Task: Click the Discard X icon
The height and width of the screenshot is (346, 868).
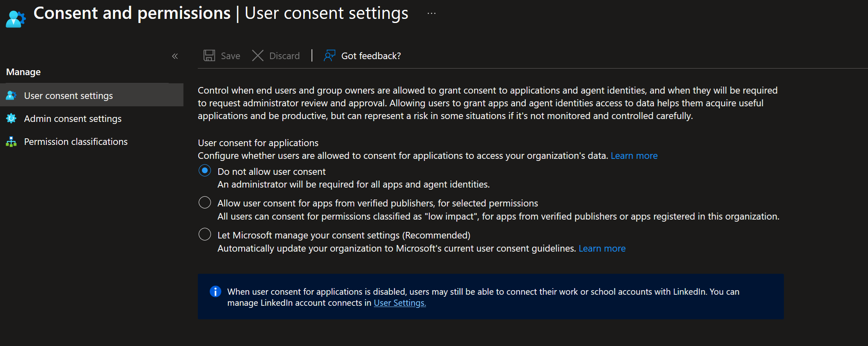Action: (x=258, y=56)
